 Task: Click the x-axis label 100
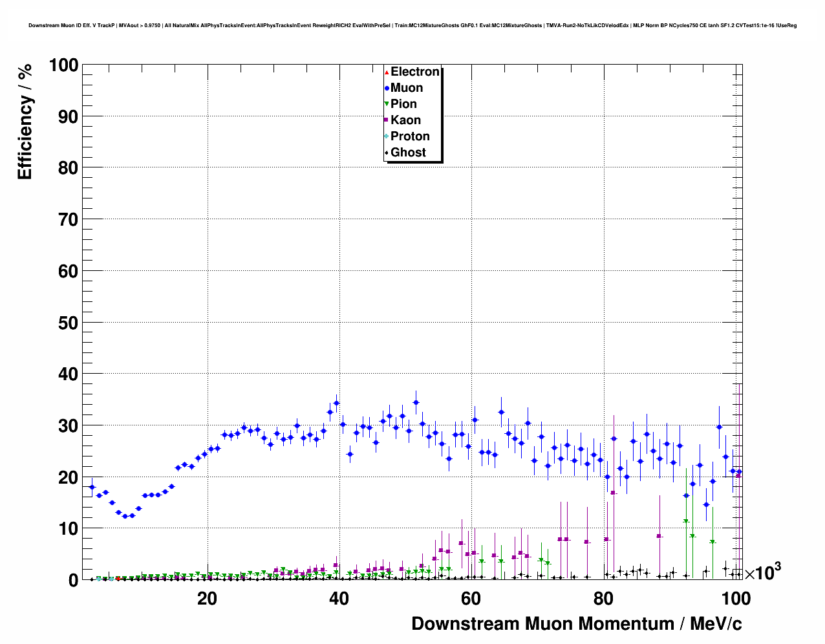[736, 598]
